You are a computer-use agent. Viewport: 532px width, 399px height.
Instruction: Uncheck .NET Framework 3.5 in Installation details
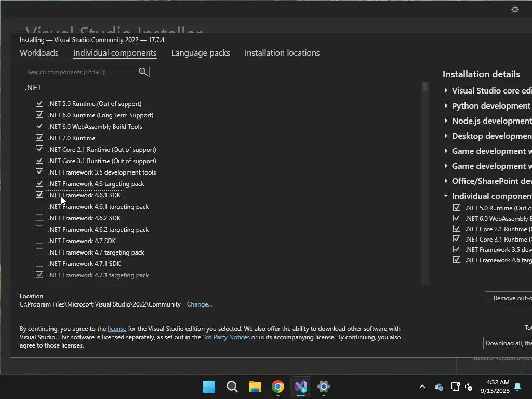click(x=457, y=249)
